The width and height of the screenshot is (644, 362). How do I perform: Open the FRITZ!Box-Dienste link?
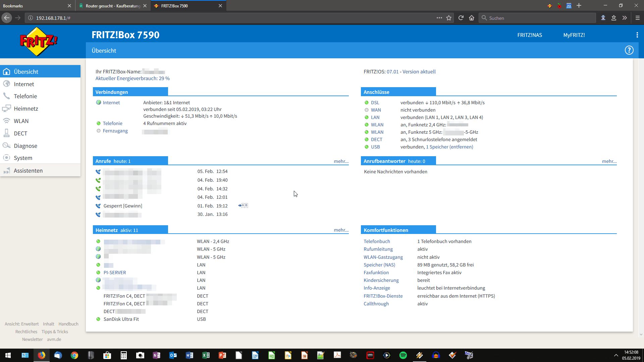tap(383, 296)
